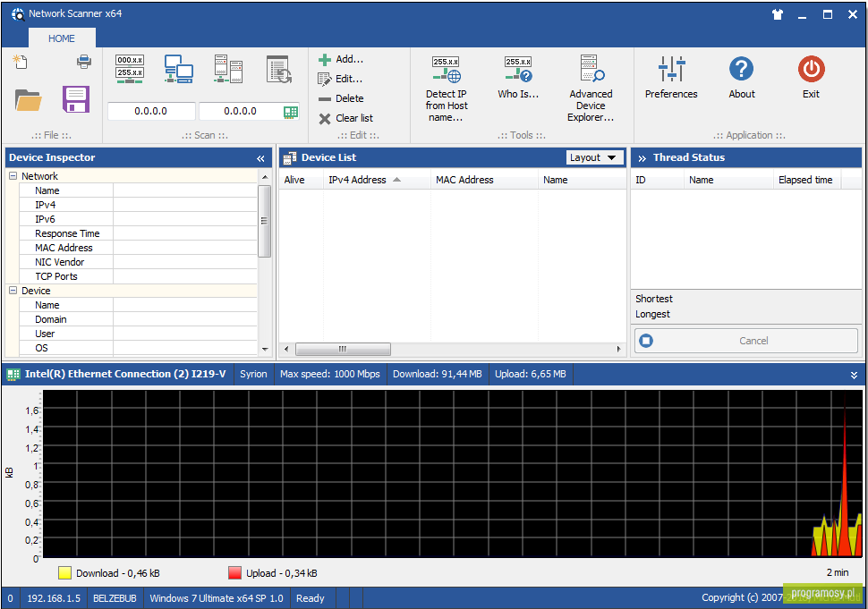Click Max speed: 1000 Mbps label
868x609 pixels.
click(330, 374)
